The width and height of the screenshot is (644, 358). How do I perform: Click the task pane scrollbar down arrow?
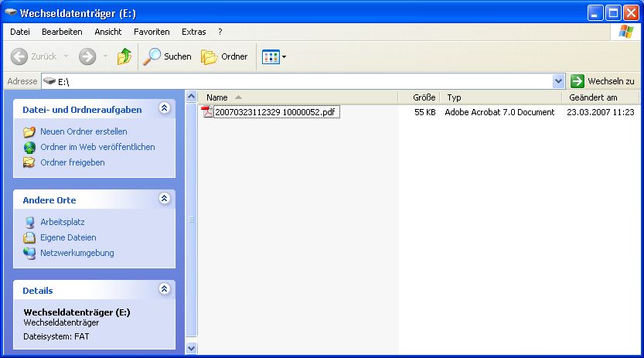pyautogui.click(x=192, y=348)
